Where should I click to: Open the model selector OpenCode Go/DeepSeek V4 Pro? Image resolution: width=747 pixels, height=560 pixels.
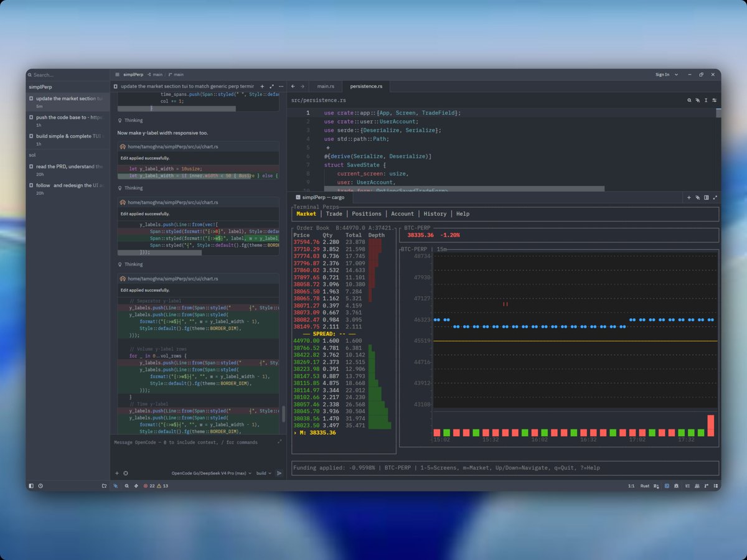tap(211, 473)
